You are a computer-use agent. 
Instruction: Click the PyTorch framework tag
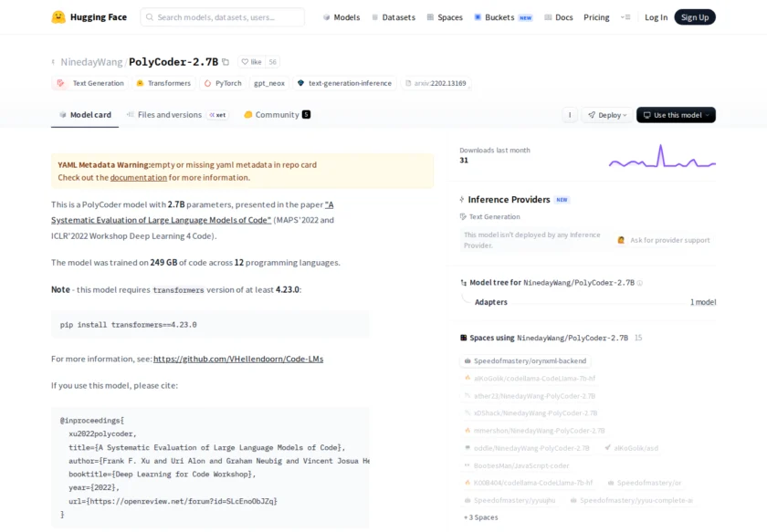(222, 82)
